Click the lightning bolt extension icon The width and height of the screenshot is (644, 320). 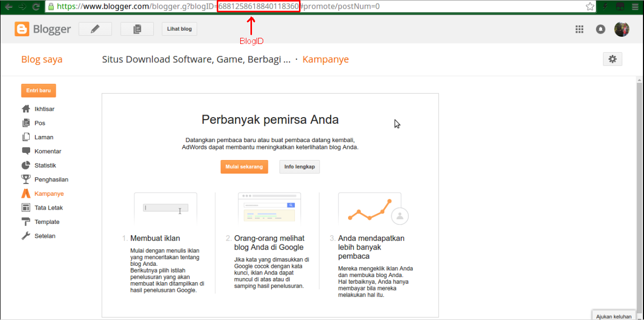point(606,7)
